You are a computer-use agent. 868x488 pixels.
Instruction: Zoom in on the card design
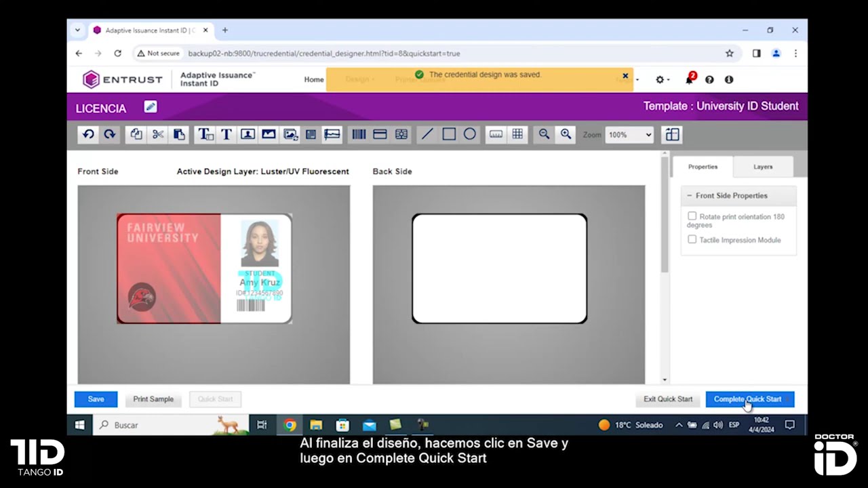[x=566, y=134]
